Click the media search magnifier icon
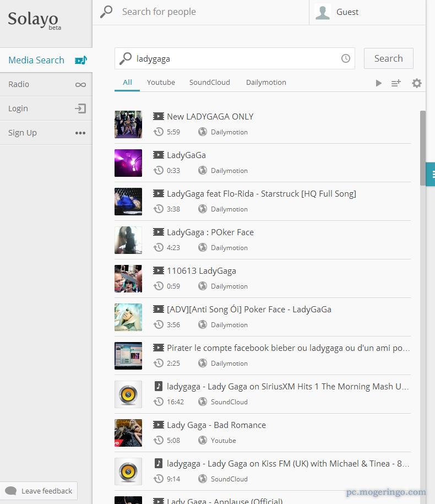Viewport: 435px width, 504px height. 126,58
